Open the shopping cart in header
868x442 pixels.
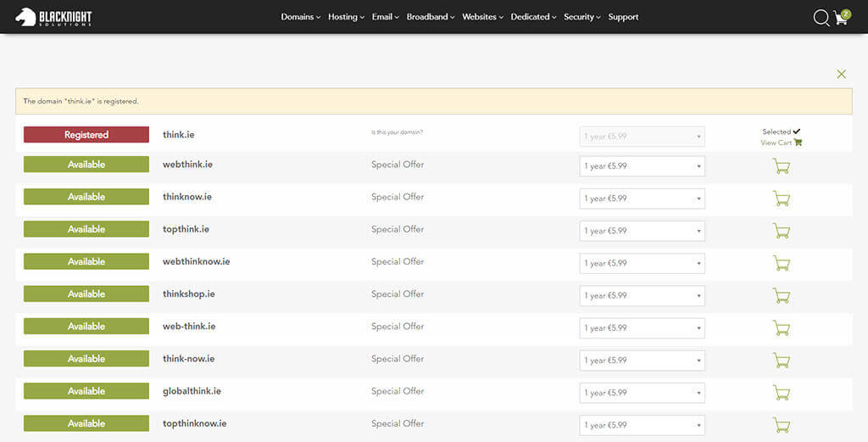coord(841,18)
